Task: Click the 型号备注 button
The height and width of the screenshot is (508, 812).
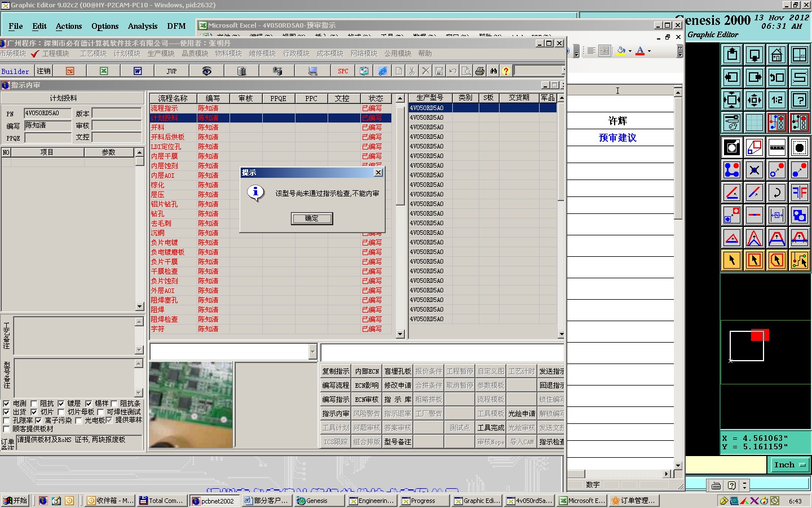Action: click(x=398, y=442)
